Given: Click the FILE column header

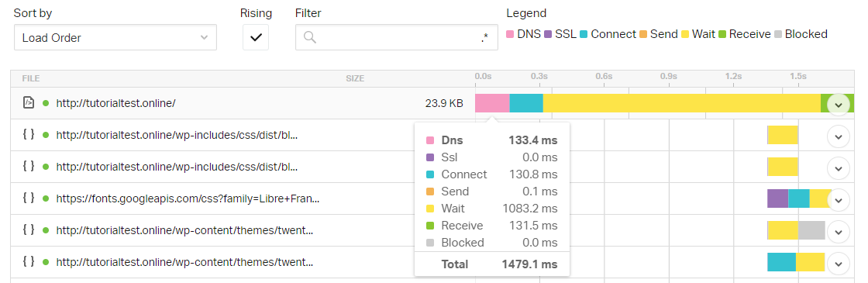Looking at the screenshot, I should click(x=31, y=78).
